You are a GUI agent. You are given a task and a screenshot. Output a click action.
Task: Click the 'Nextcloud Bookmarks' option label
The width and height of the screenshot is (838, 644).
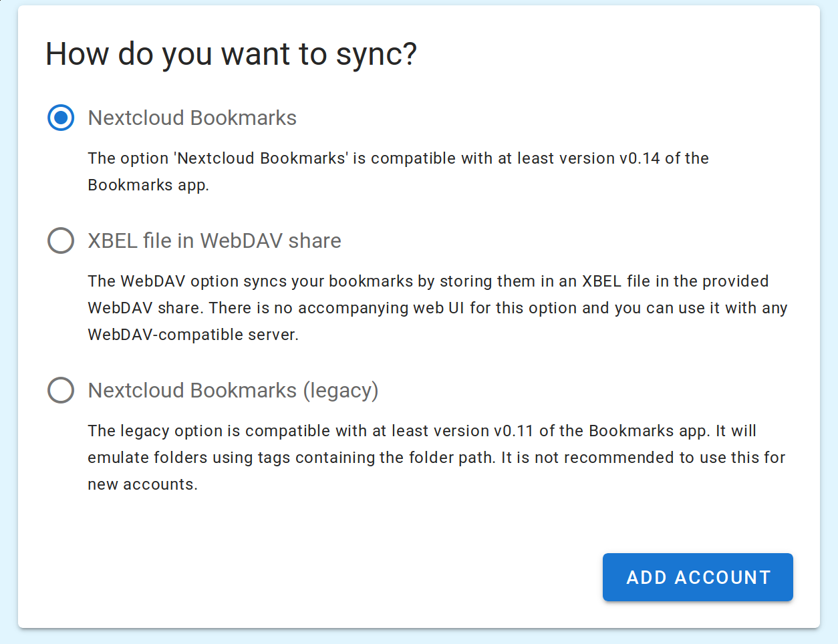192,118
